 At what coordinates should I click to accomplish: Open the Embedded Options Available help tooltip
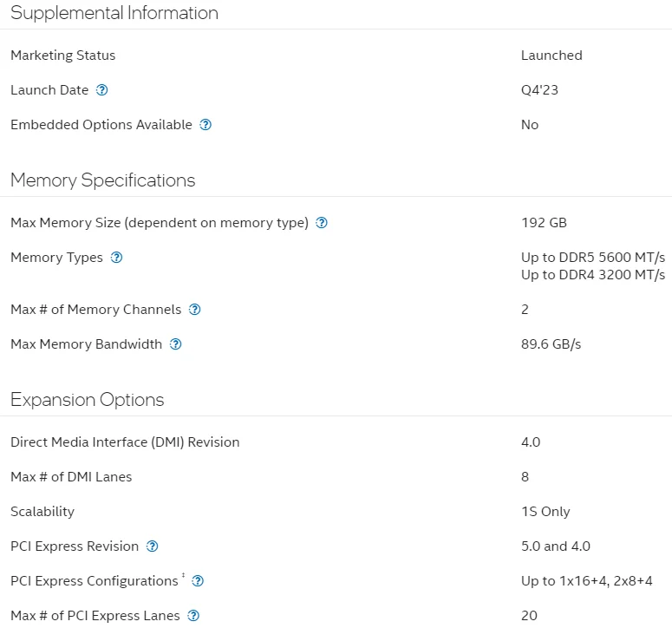click(x=206, y=125)
